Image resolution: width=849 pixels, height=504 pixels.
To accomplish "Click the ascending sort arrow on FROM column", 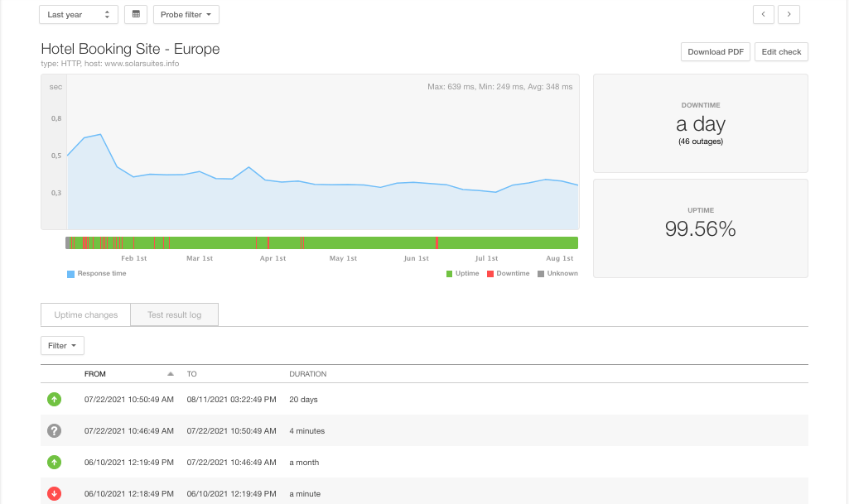I will [171, 373].
